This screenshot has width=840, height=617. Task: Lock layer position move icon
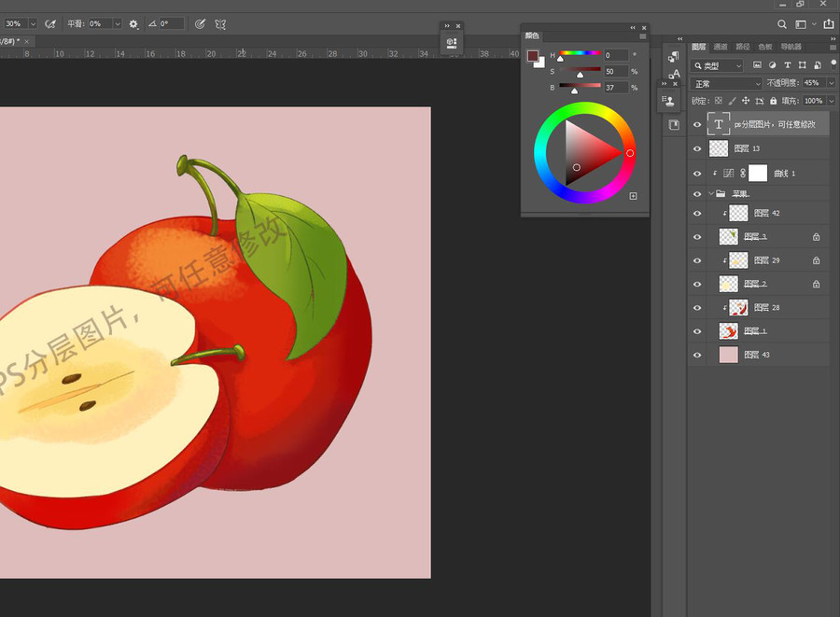(x=746, y=101)
